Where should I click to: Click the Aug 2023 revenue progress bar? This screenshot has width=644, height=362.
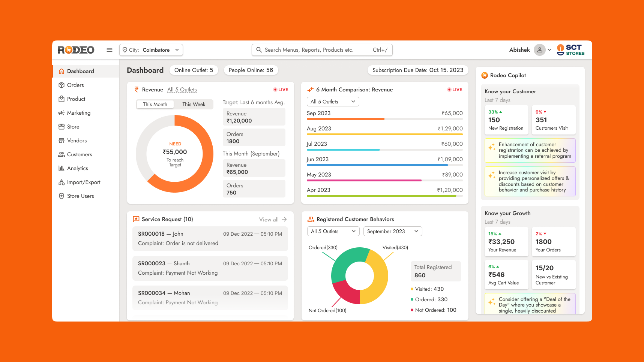pyautogui.click(x=384, y=134)
